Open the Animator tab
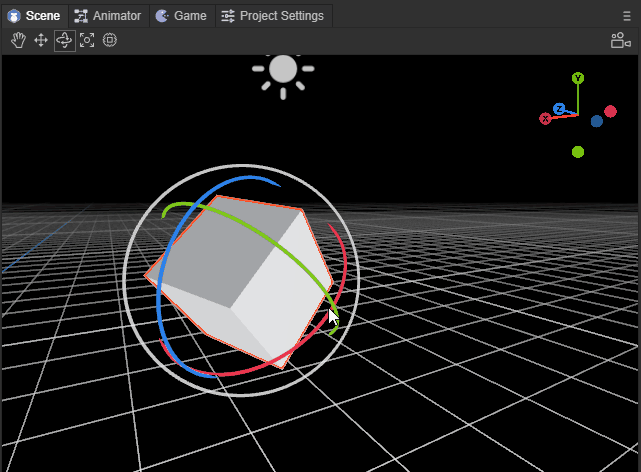 point(108,16)
